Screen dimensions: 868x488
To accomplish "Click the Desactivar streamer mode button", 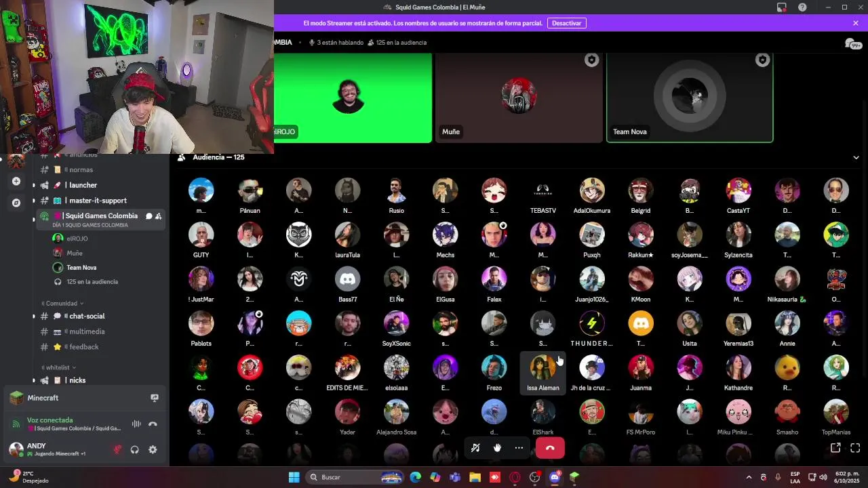I will click(x=566, y=23).
